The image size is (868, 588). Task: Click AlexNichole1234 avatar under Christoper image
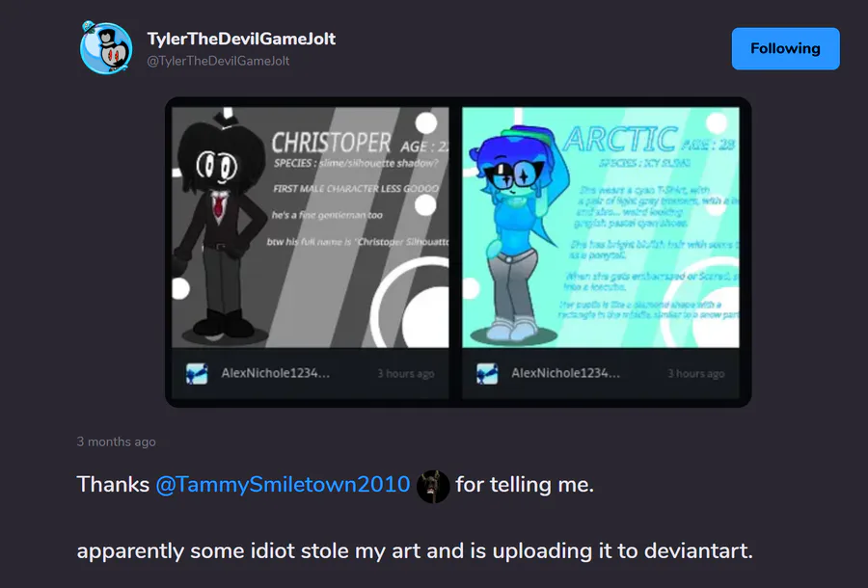[197, 373]
